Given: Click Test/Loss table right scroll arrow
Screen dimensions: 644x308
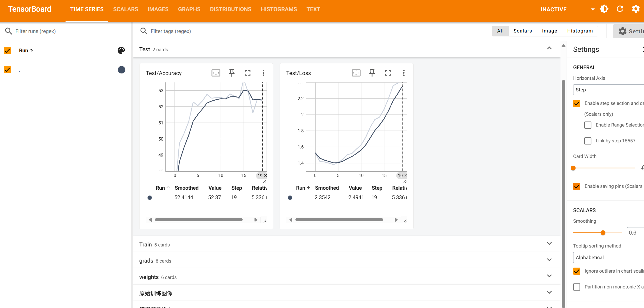Looking at the screenshot, I should pos(396,220).
